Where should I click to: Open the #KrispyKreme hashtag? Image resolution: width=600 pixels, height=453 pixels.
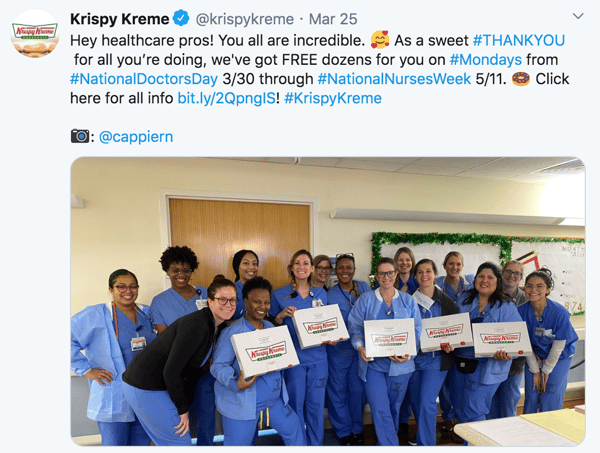click(x=333, y=98)
